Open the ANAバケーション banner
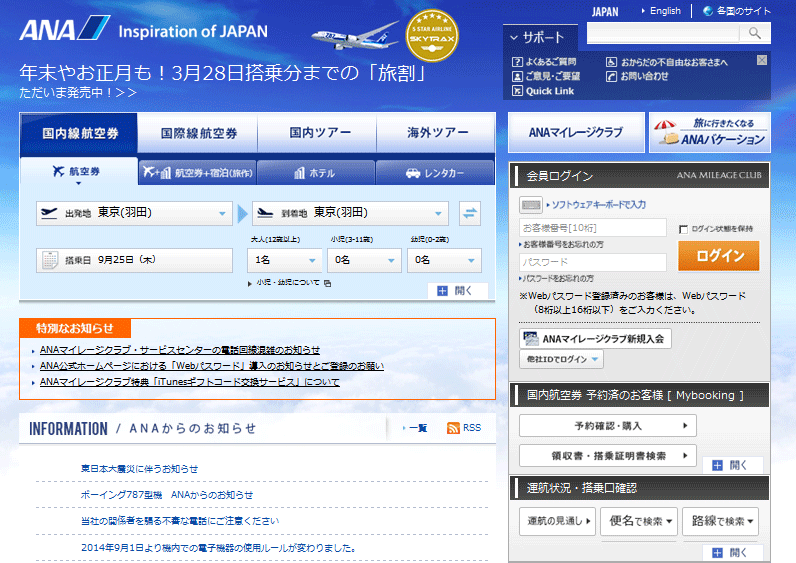796x563 pixels. click(x=710, y=133)
